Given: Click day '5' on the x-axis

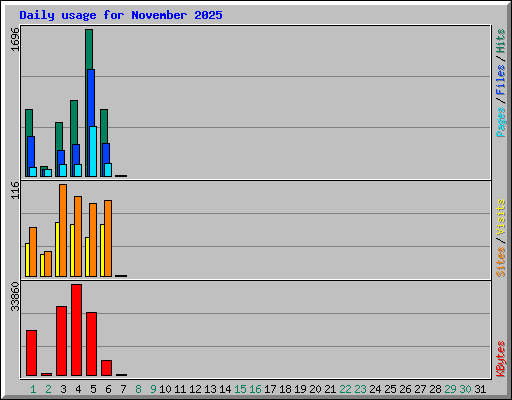Looking at the screenshot, I should [93, 389].
